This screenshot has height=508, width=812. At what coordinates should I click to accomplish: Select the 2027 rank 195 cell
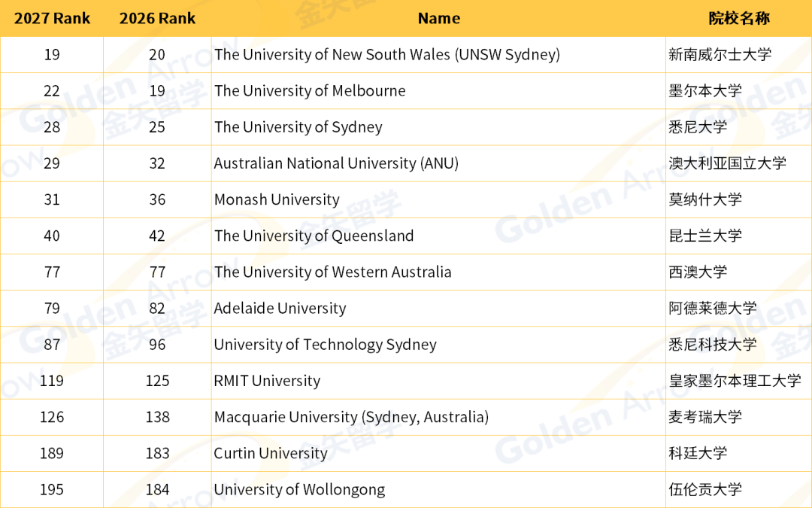[x=52, y=490]
